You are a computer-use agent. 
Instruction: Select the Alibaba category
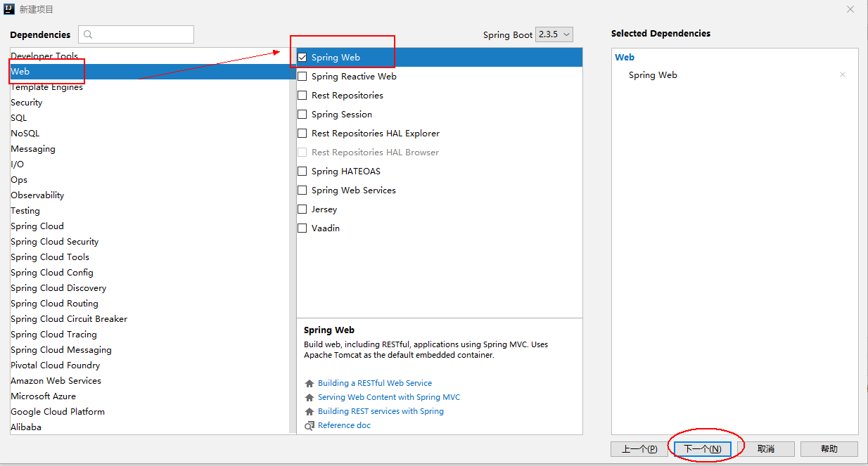point(149,427)
